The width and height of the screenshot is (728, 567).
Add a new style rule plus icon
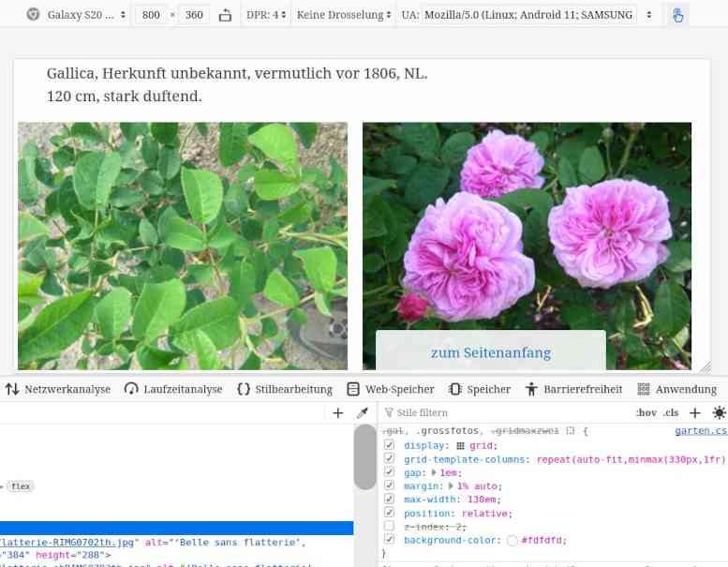pyautogui.click(x=695, y=412)
